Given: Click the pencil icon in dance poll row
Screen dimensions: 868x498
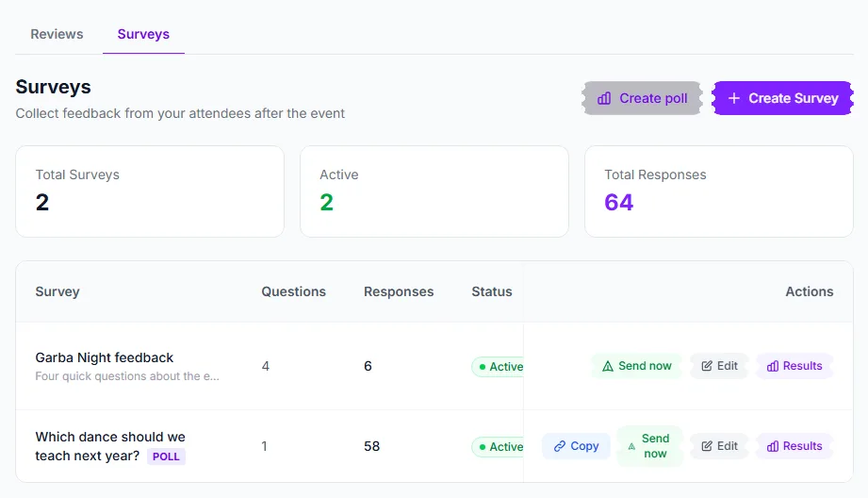Looking at the screenshot, I should pyautogui.click(x=707, y=446).
